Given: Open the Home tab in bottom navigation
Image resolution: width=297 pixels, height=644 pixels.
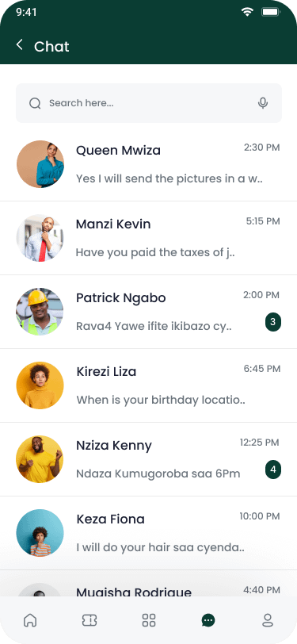Looking at the screenshot, I should click(30, 619).
